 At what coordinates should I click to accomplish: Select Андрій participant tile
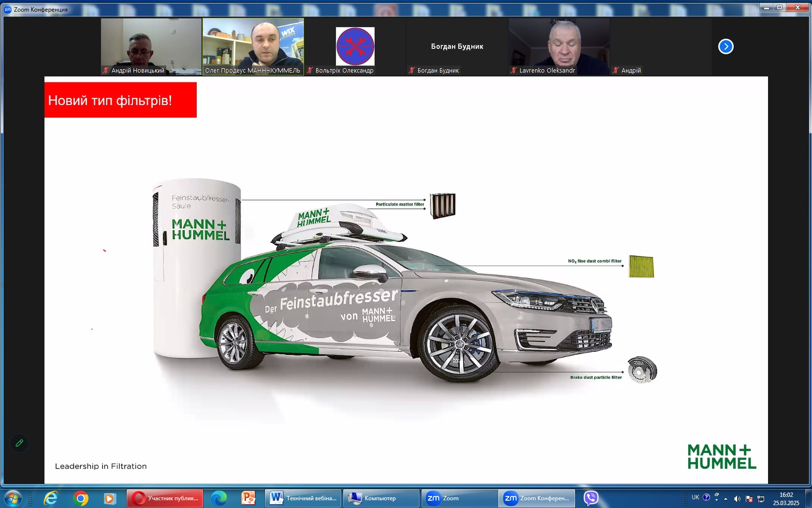coord(661,47)
